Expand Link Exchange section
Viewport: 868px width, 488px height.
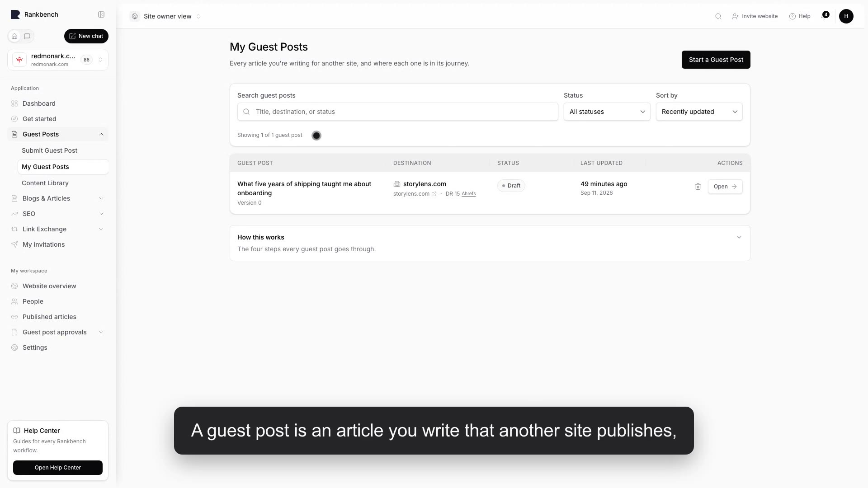tap(58, 229)
